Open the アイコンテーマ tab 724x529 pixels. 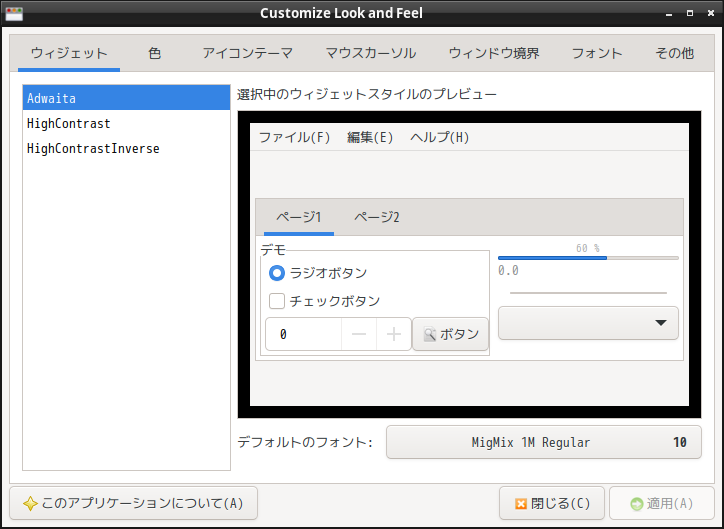247,54
